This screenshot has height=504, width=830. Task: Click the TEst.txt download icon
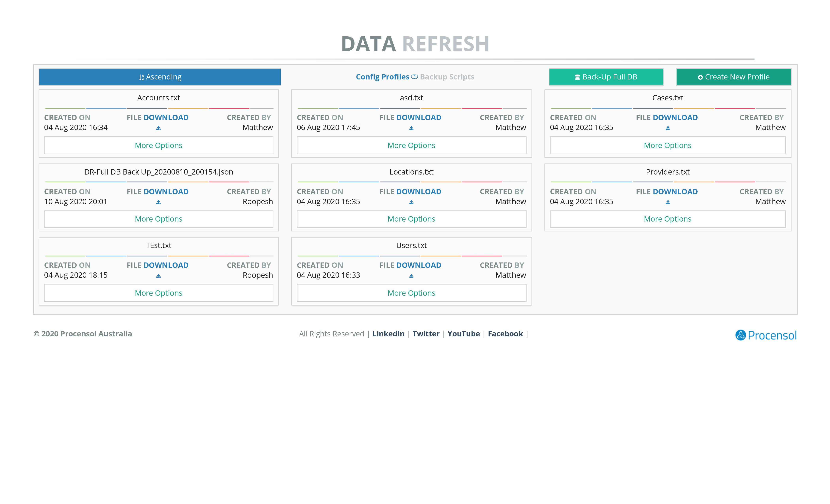(x=158, y=276)
